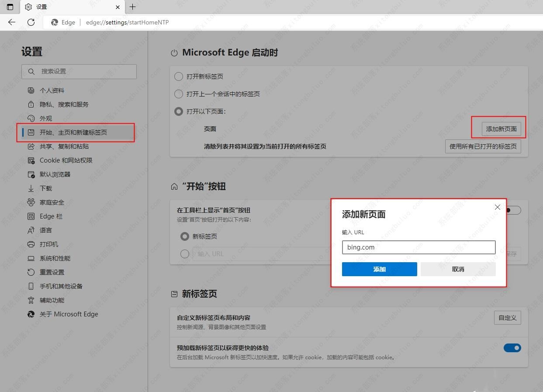
Task: Click the Edge 栏 sidebar icon
Action: [31, 216]
